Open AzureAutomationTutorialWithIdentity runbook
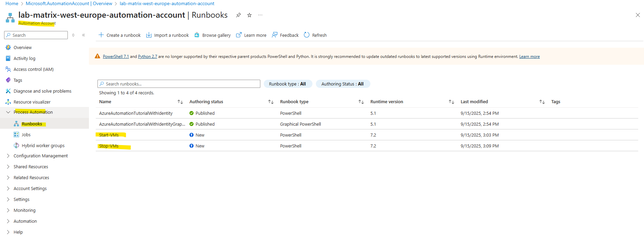The width and height of the screenshot is (644, 251). coord(136,113)
